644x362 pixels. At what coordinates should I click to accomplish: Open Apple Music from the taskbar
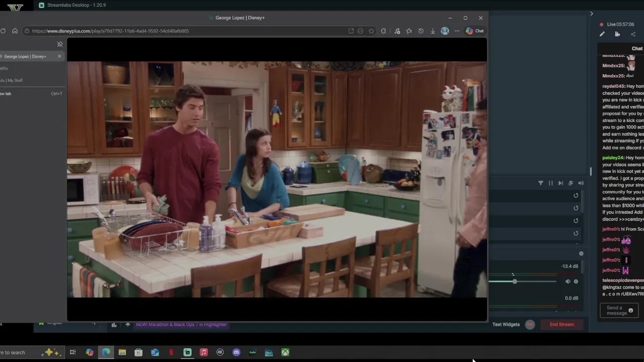(x=204, y=352)
